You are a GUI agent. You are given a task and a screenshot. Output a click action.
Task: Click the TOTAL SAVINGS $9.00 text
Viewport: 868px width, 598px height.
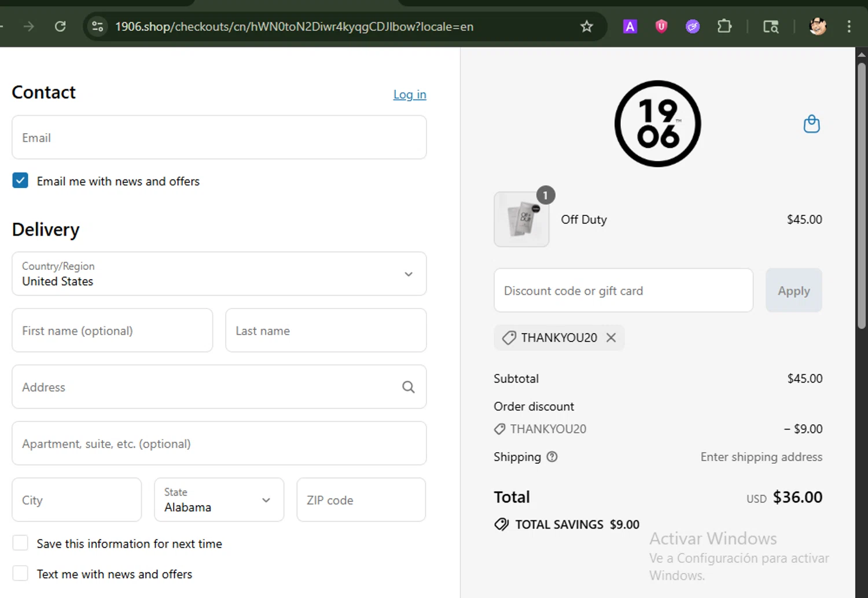(578, 524)
